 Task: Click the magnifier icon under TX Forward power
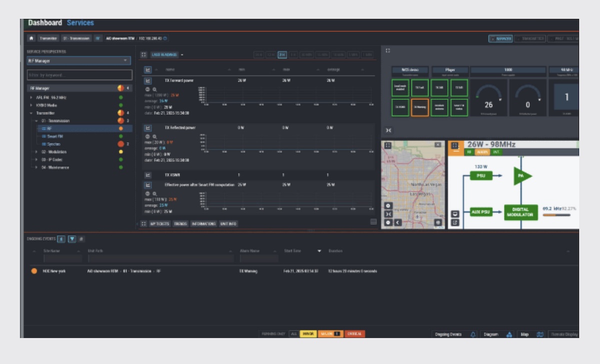point(154,89)
